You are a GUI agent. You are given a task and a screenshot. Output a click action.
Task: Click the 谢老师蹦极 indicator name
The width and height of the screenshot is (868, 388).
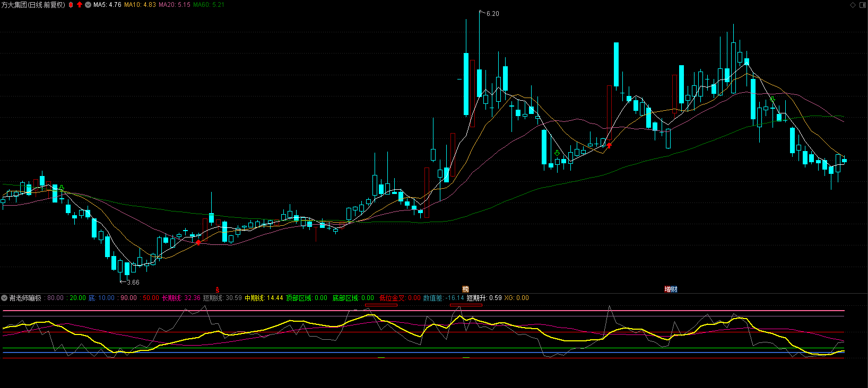(x=25, y=298)
